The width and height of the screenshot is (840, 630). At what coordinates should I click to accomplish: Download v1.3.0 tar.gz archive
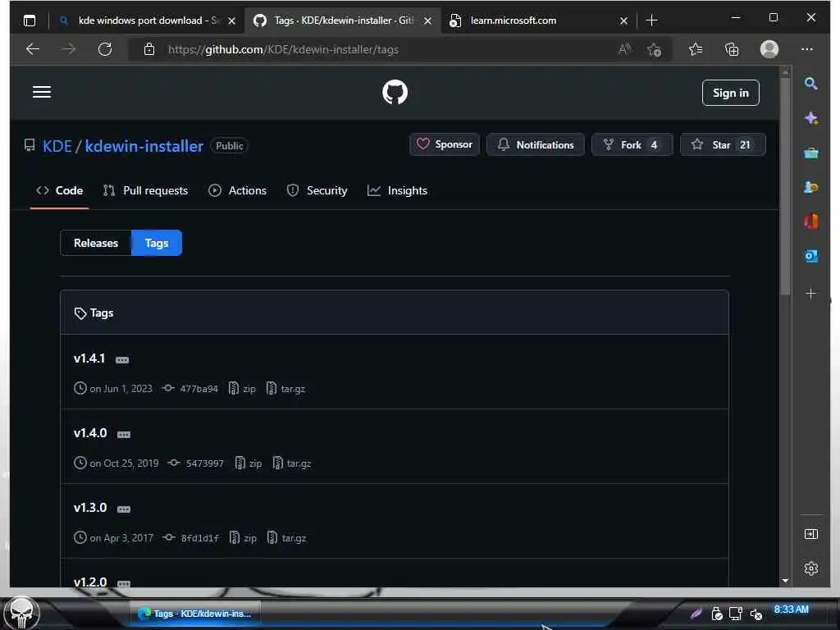287,538
